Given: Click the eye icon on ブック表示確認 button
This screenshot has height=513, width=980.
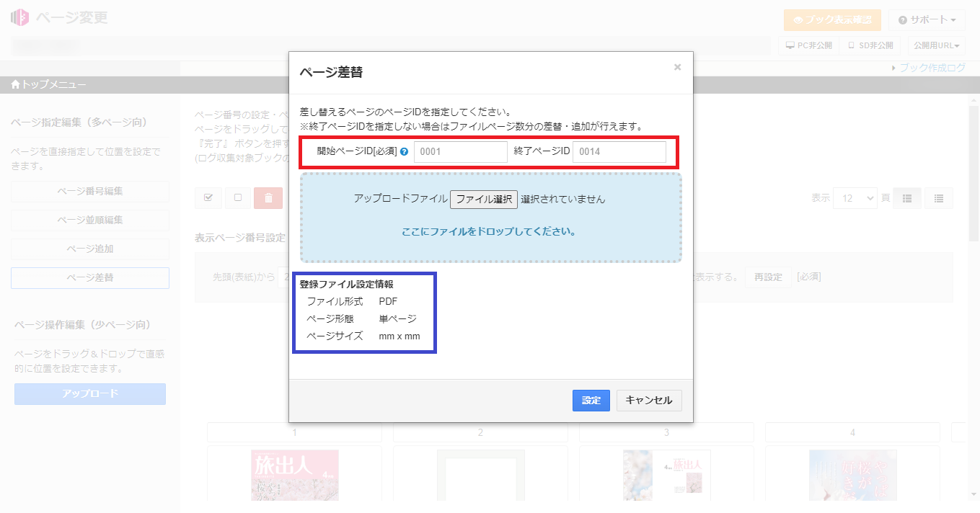Looking at the screenshot, I should [798, 20].
